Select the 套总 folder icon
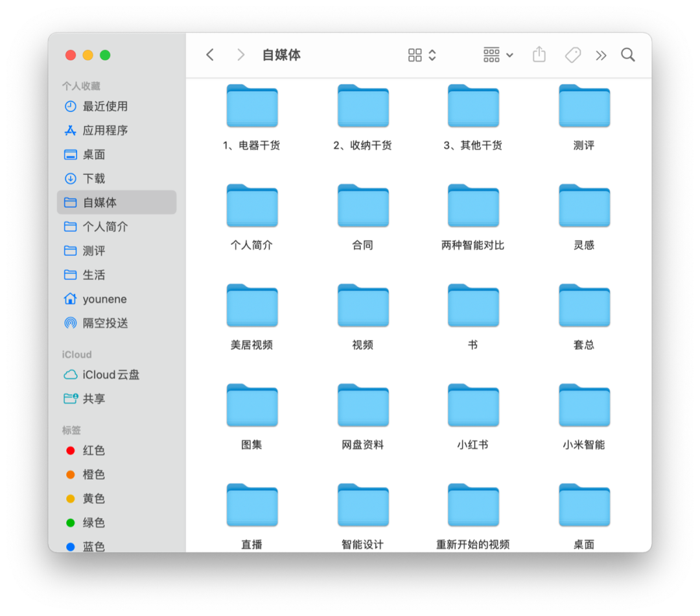700x616 pixels. click(585, 306)
